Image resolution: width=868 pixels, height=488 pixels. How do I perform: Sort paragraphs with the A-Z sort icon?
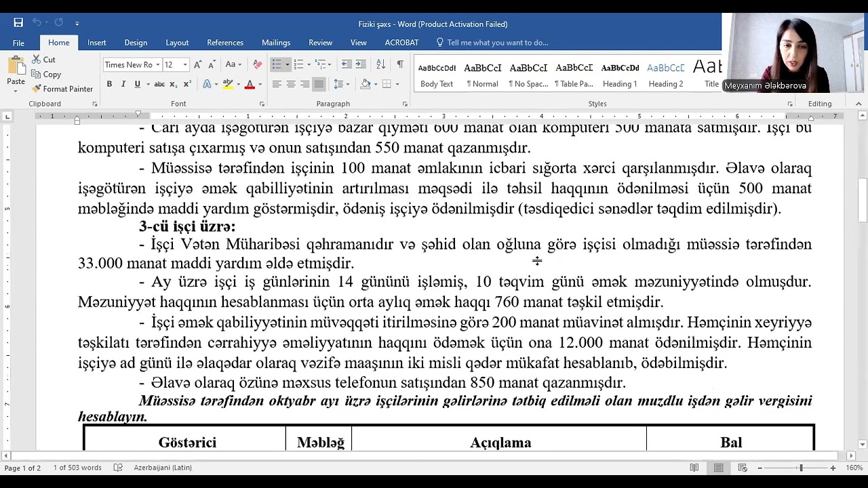[x=380, y=64]
